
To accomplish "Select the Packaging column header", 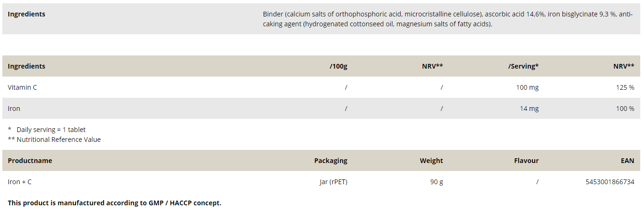I will pos(331,161).
